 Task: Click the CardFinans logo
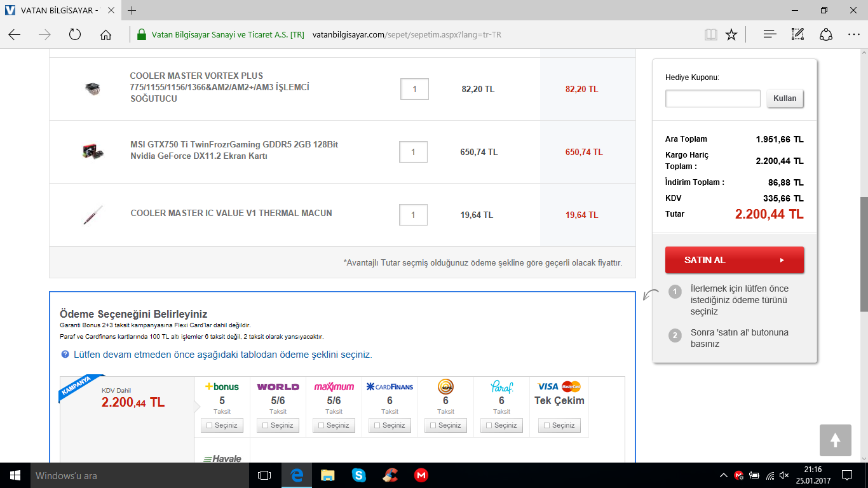click(390, 386)
